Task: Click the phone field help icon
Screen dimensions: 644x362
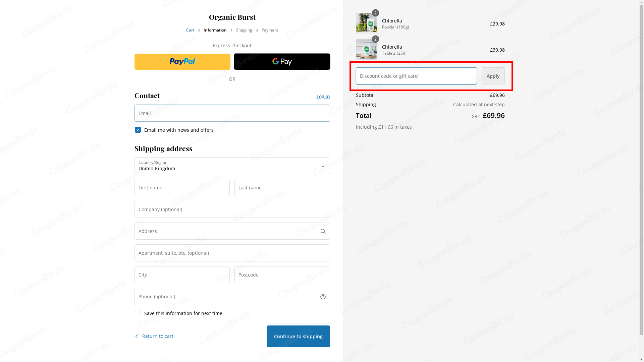Action: [323, 297]
